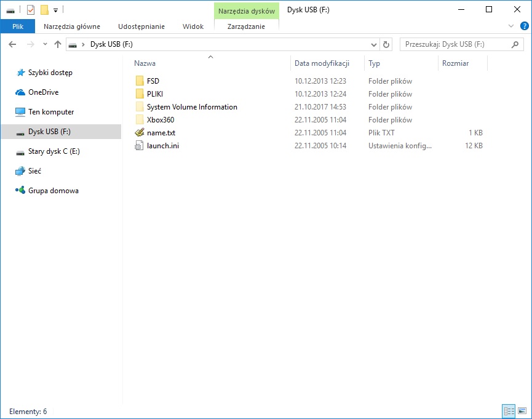532x419 pixels.
Task: Select Szybki dostęp in navigation pane
Action: point(50,73)
